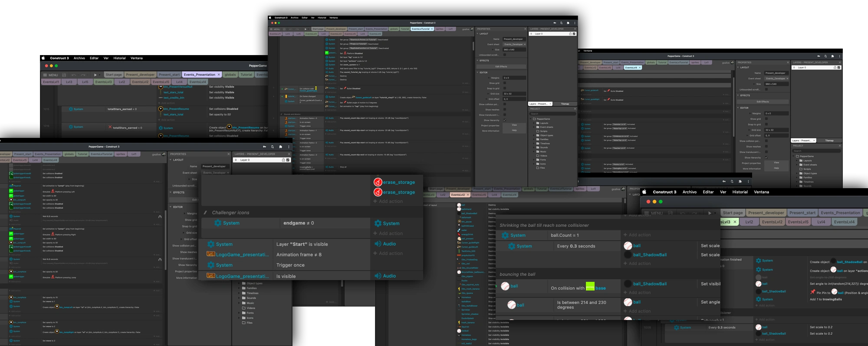This screenshot has width=868, height=346.
Task: Toggle Layer 0 visibility checkbox in right window
Action: tap(838, 68)
